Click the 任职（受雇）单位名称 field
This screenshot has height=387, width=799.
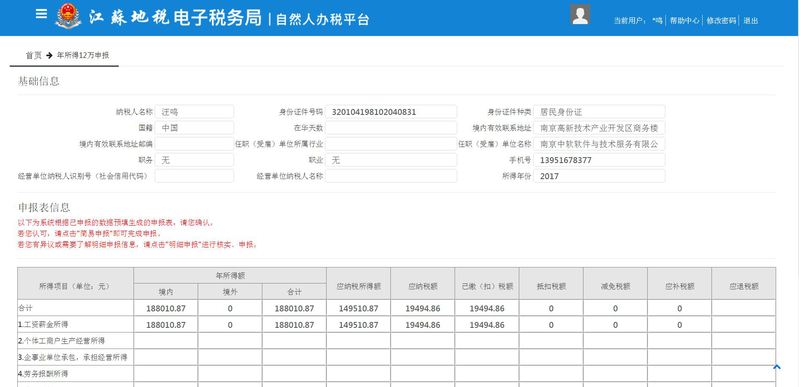tap(599, 144)
